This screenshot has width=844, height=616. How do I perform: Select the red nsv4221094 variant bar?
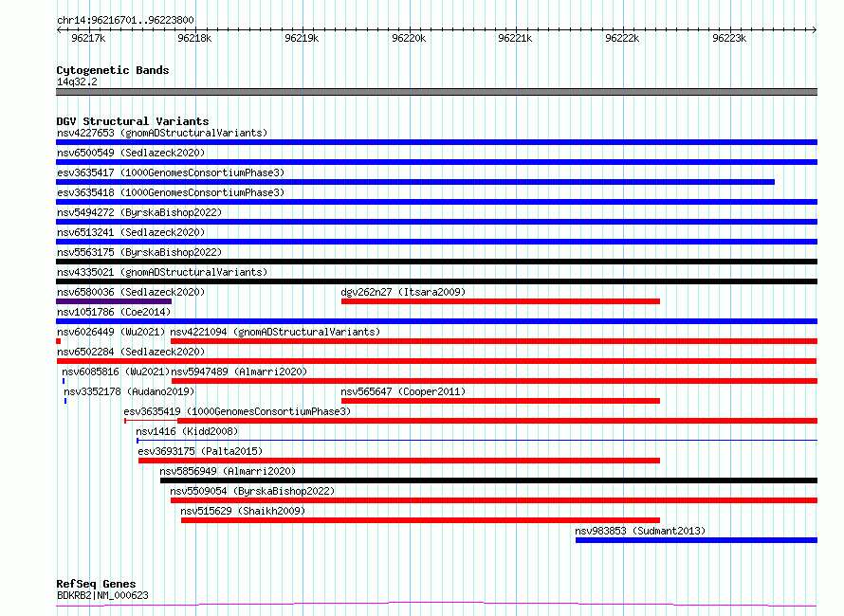(494, 341)
